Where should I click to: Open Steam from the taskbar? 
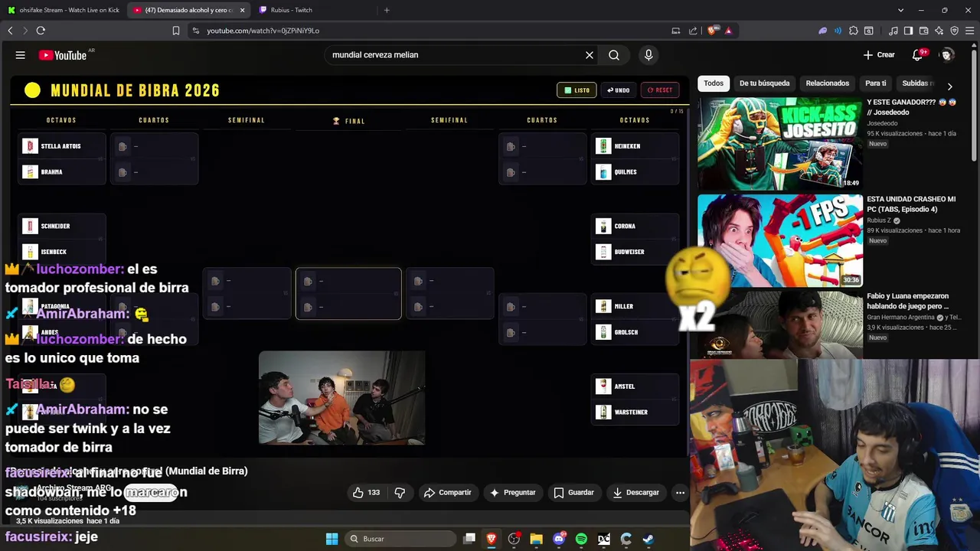[648, 539]
